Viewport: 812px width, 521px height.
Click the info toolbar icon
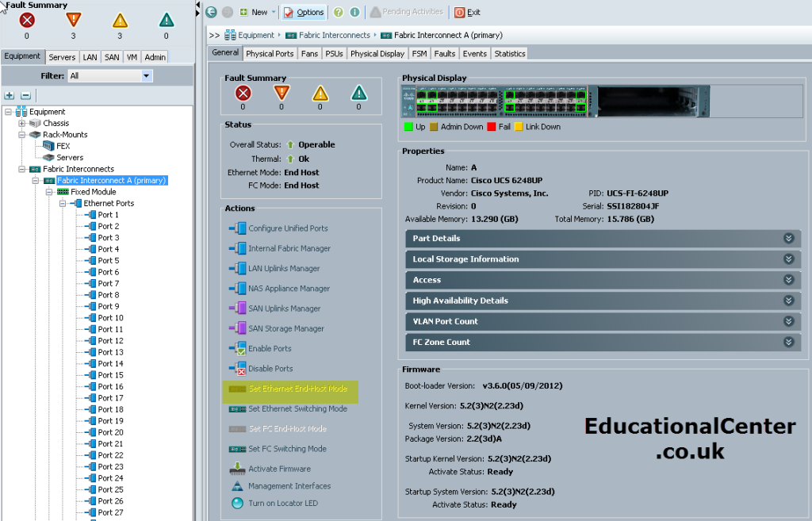(354, 12)
